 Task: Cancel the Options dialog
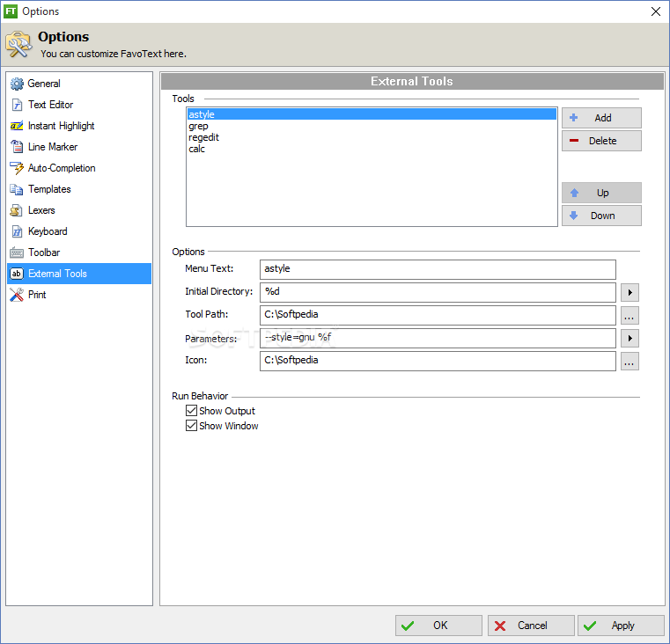(531, 626)
